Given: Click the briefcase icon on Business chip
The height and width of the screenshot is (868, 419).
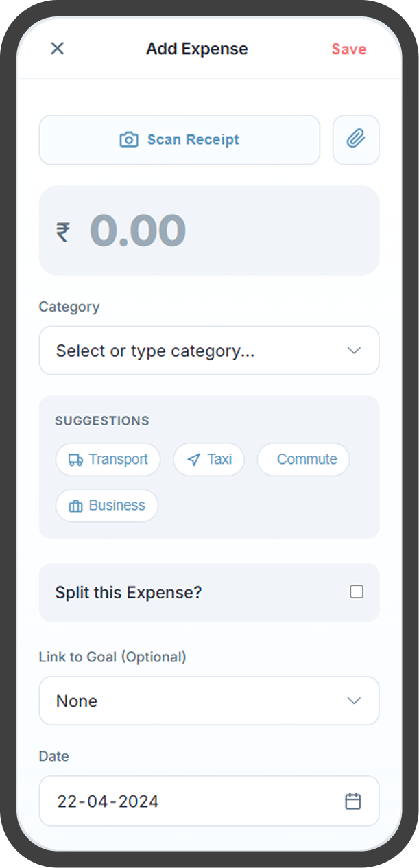Looking at the screenshot, I should tap(75, 506).
